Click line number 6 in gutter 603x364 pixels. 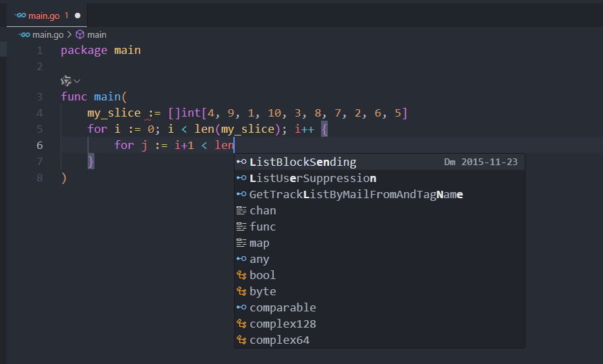40,146
